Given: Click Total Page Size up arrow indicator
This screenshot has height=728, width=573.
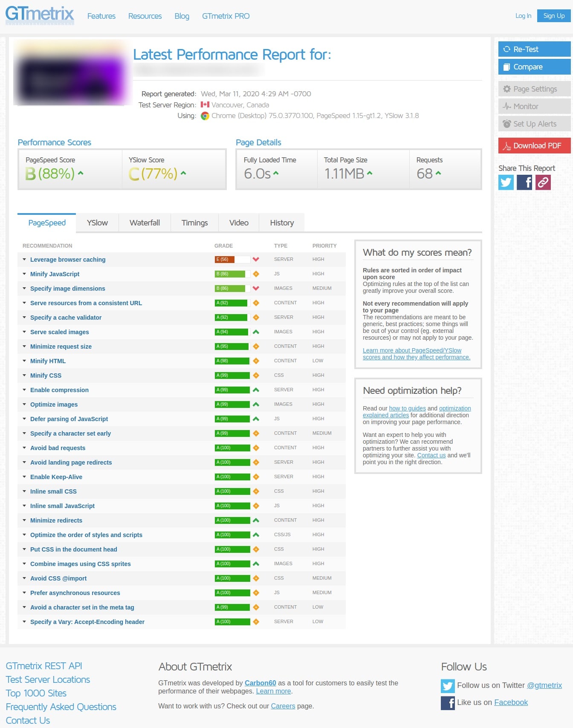Looking at the screenshot, I should tap(370, 173).
